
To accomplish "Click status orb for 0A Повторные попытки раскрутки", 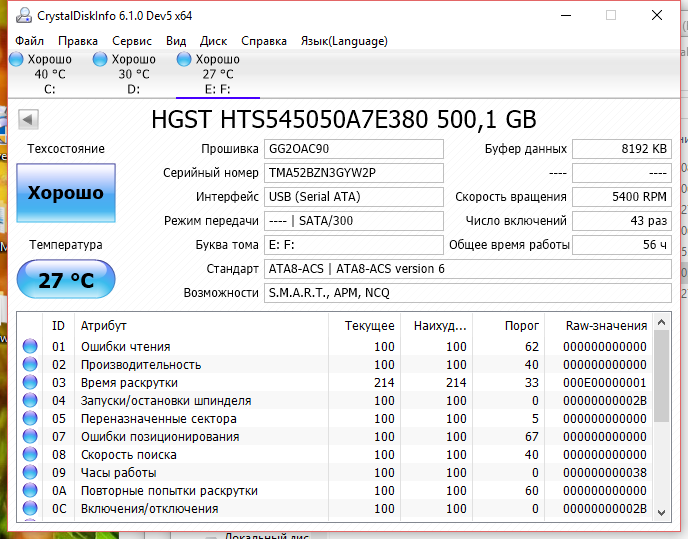I will tap(30, 490).
